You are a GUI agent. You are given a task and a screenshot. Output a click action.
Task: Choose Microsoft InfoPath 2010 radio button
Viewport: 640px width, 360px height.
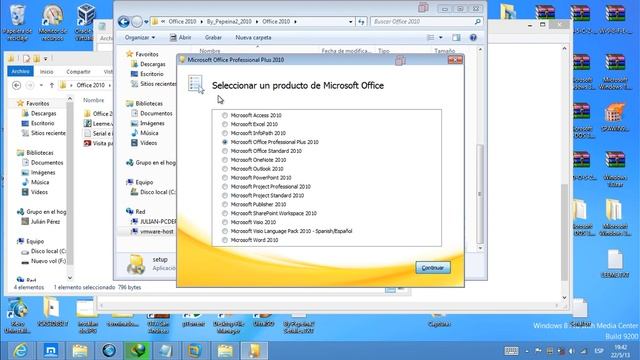tap(224, 133)
